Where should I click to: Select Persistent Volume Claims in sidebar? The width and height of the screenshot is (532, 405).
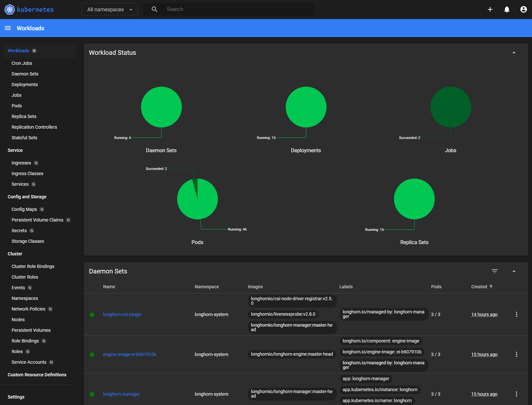click(37, 220)
